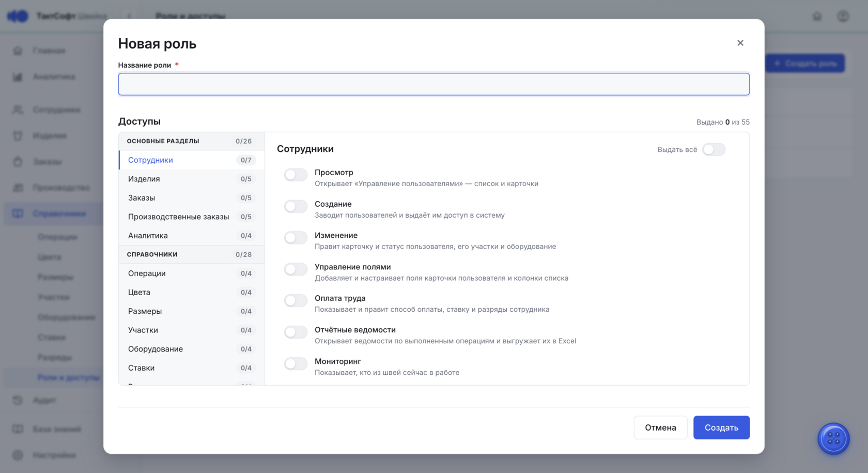Screen dimensions: 868x473
Task: Enable the Создание permission switch
Action: coord(296,206)
